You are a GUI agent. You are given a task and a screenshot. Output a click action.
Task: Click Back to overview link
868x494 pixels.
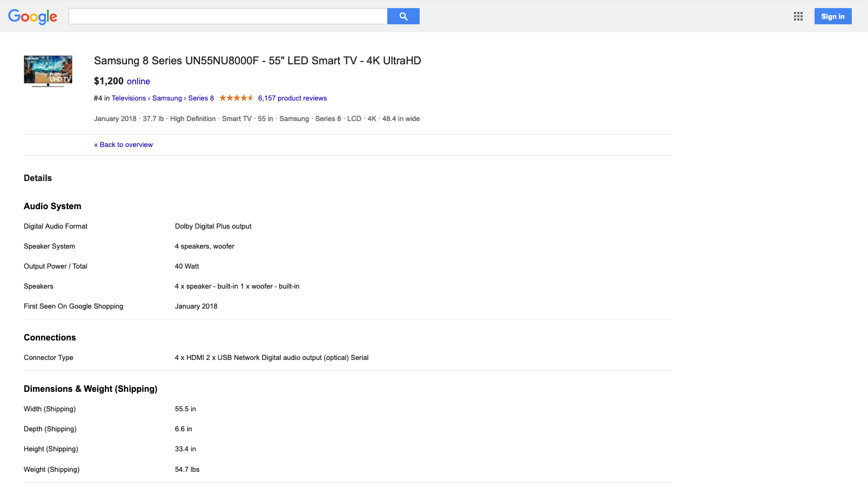click(123, 144)
